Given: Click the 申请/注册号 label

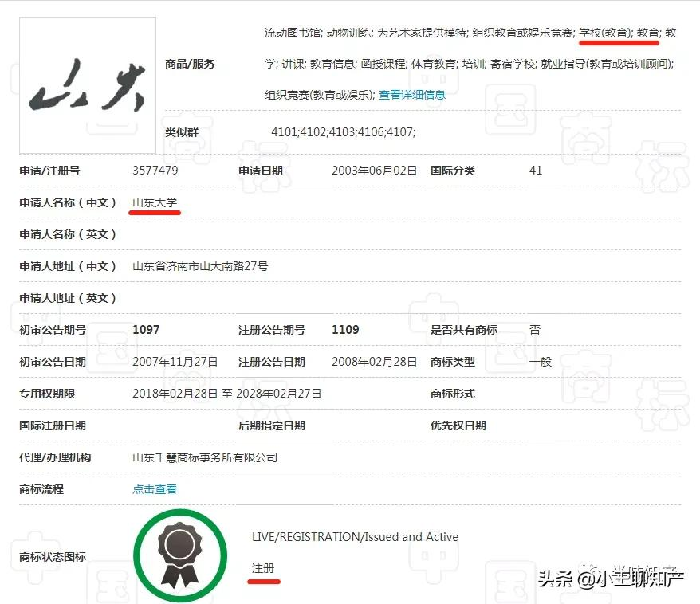Looking at the screenshot, I should pos(49,171).
